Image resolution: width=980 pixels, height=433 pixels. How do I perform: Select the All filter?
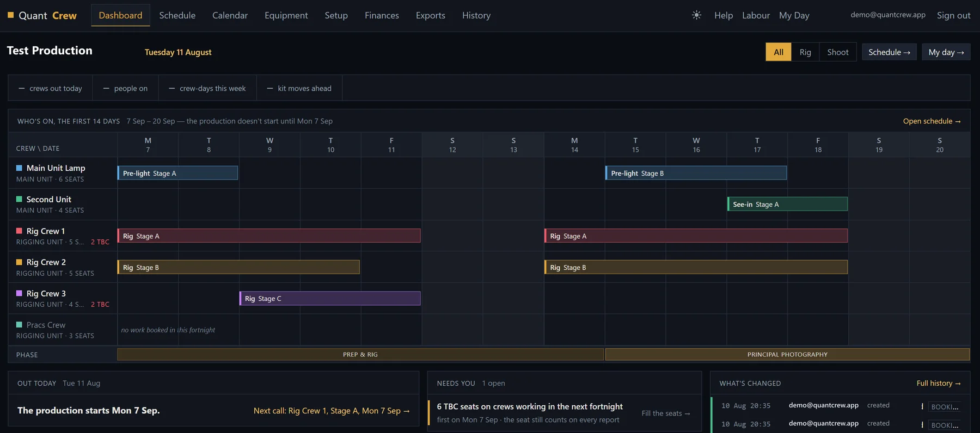(779, 52)
